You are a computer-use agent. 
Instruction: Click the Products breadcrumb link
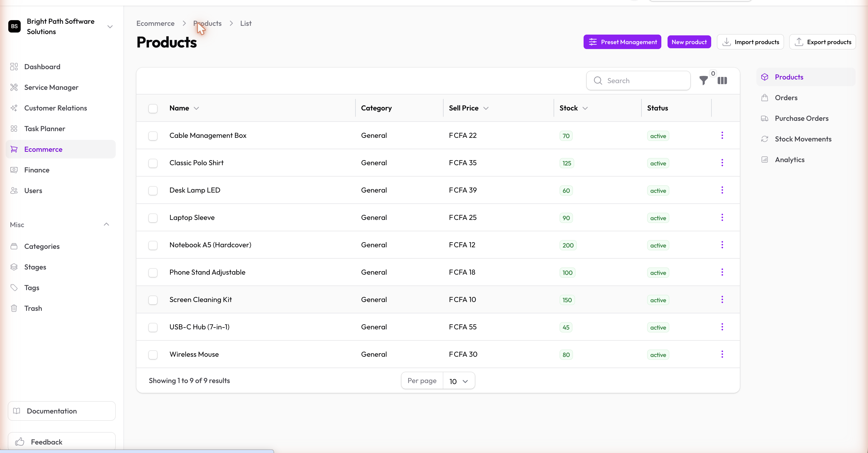coord(207,23)
